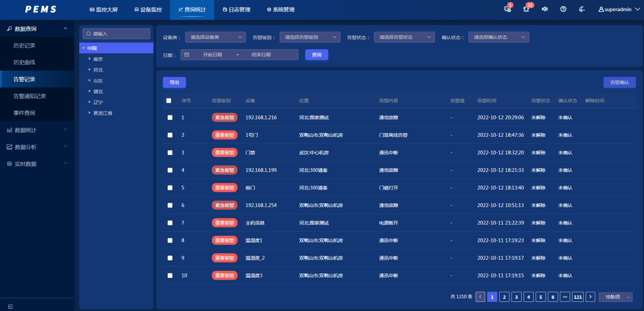Collapse the sidebar with bottom-left menu icon

[x=10, y=306]
